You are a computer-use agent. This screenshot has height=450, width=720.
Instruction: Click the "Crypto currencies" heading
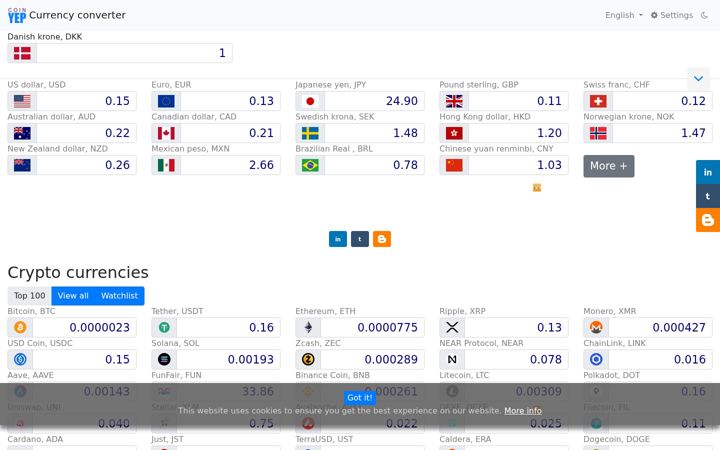(78, 272)
